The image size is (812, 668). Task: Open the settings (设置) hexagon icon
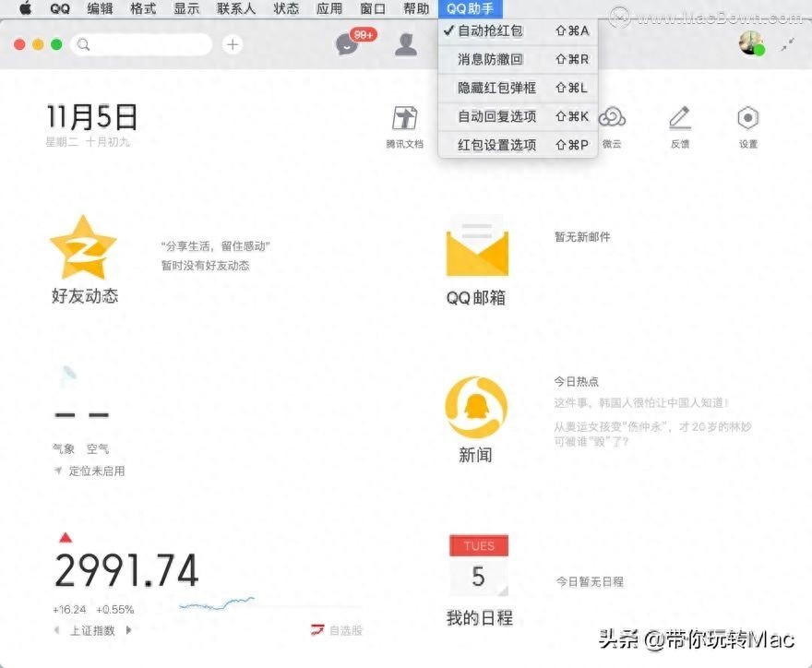coord(747,119)
